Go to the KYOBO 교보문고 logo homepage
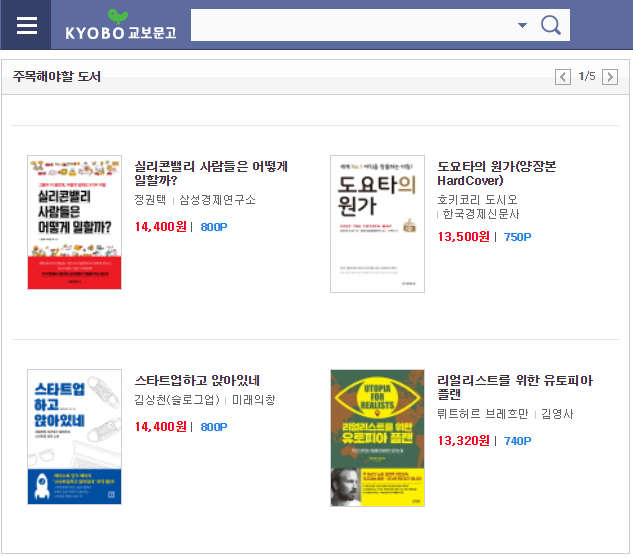This screenshot has width=633, height=557. [121, 26]
